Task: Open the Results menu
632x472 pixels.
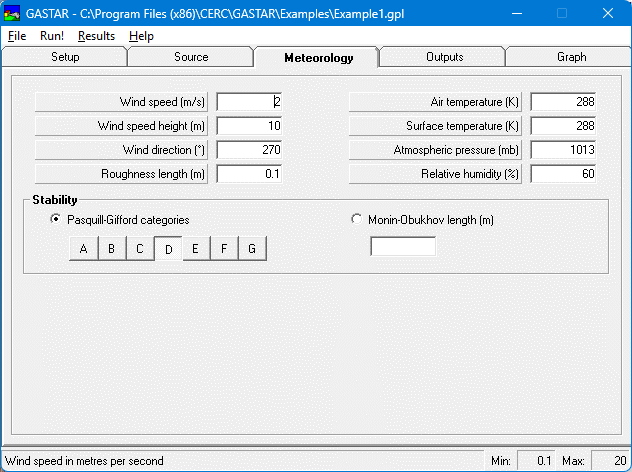Action: tap(96, 35)
